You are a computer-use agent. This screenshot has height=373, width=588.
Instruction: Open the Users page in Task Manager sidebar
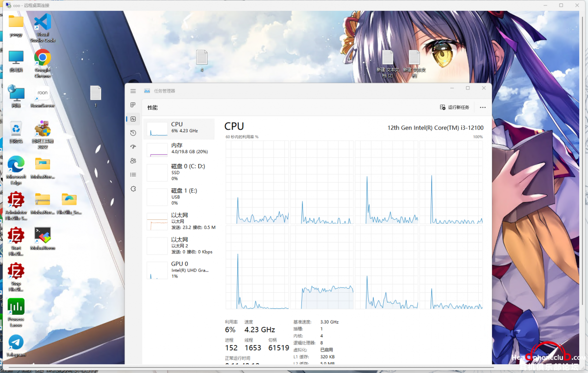(x=133, y=161)
